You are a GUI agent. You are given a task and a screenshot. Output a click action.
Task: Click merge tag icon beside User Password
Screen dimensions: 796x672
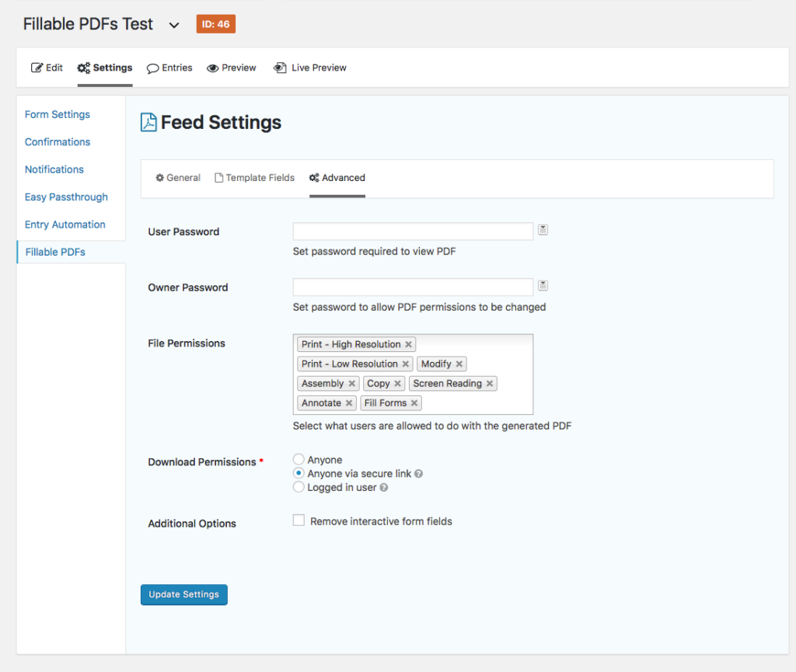click(543, 230)
